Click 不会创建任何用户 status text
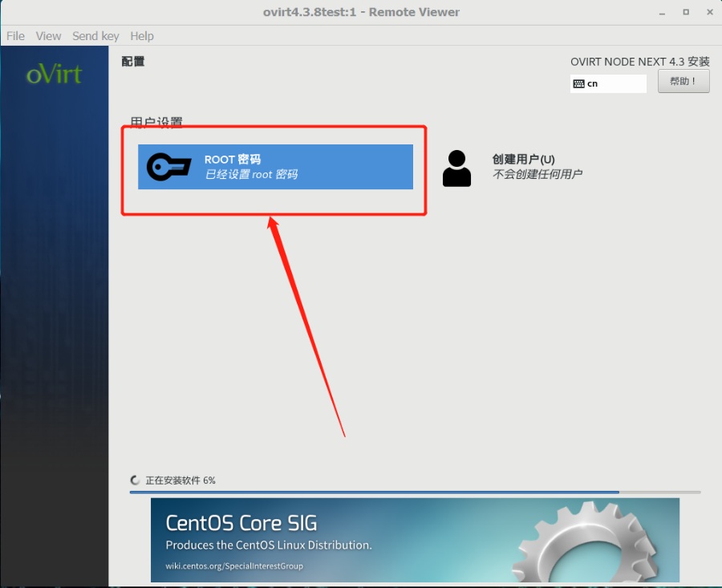 coord(537,174)
